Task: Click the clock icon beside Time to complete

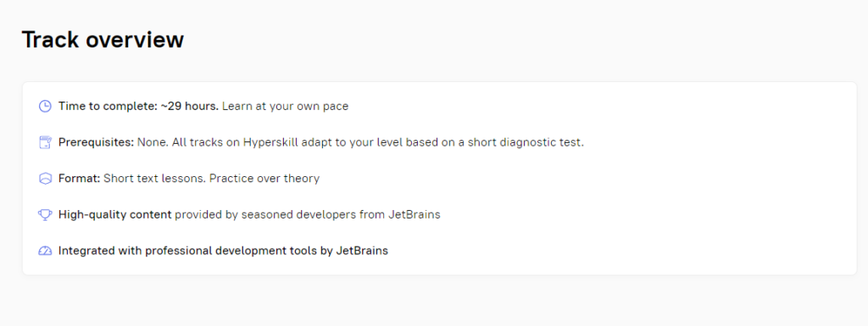Action: click(x=45, y=106)
